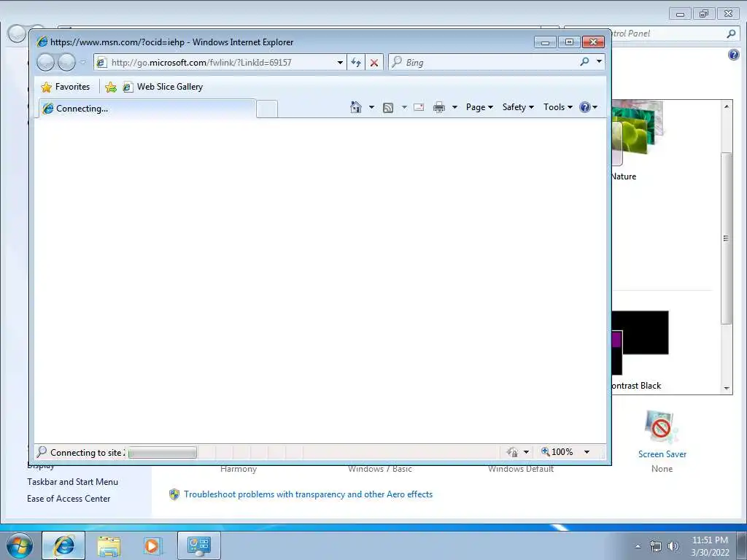Launch Windows Media Player from taskbar
The image size is (747, 560).
pos(153,545)
